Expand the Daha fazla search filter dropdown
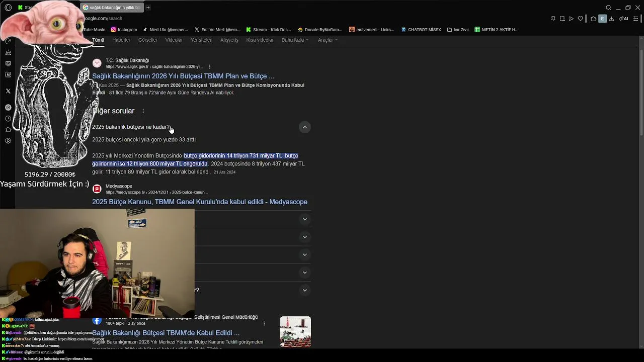 295,40
